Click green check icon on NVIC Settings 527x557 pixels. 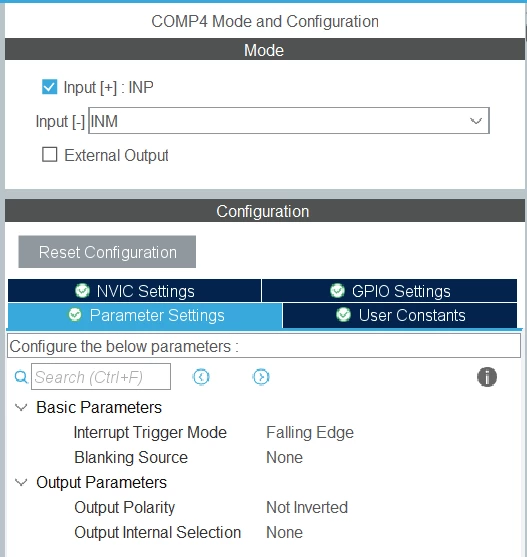coord(82,291)
